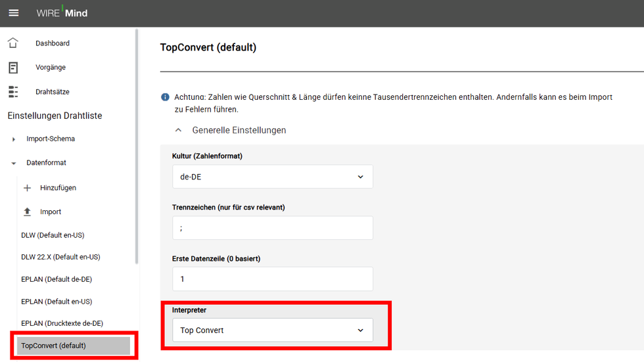Viewport: 644px width, 362px height.
Task: Click the upload icon beside Import
Action: [27, 212]
